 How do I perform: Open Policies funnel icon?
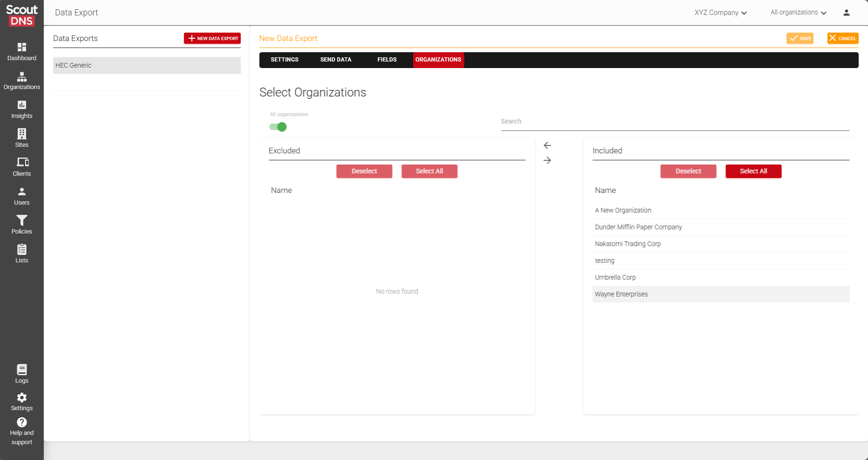point(22,220)
